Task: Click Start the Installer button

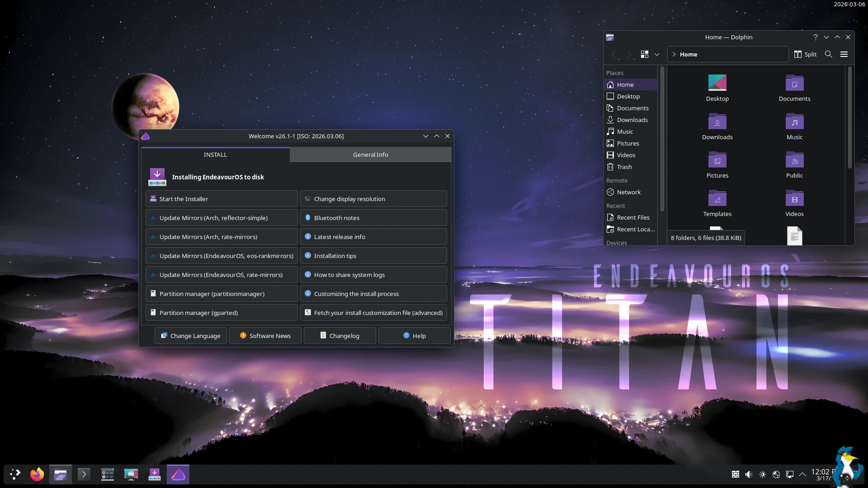Action: coord(222,199)
